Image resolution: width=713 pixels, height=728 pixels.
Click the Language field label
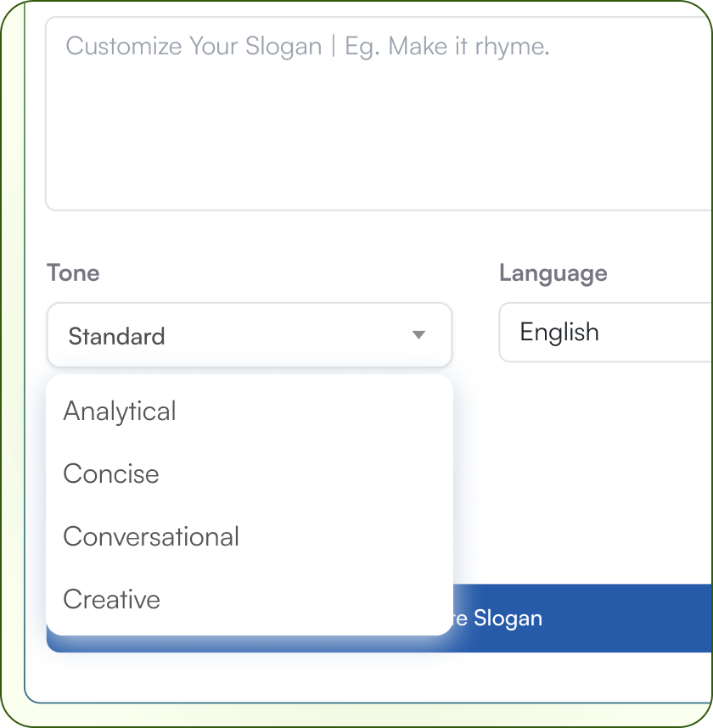click(553, 273)
